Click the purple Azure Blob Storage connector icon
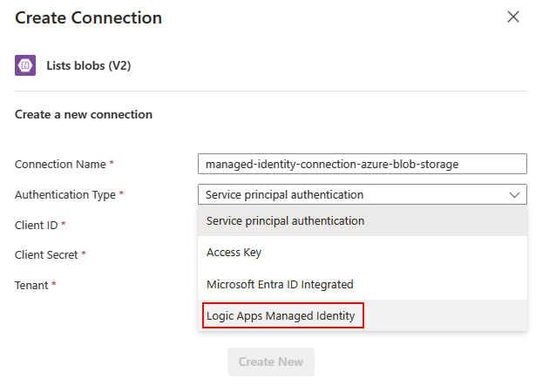Image resolution: width=549 pixels, height=392 pixels. [x=25, y=65]
